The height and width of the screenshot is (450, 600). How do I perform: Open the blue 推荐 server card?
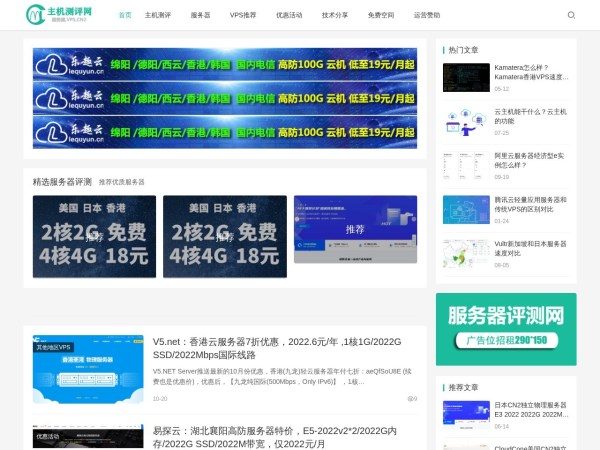tap(355, 229)
